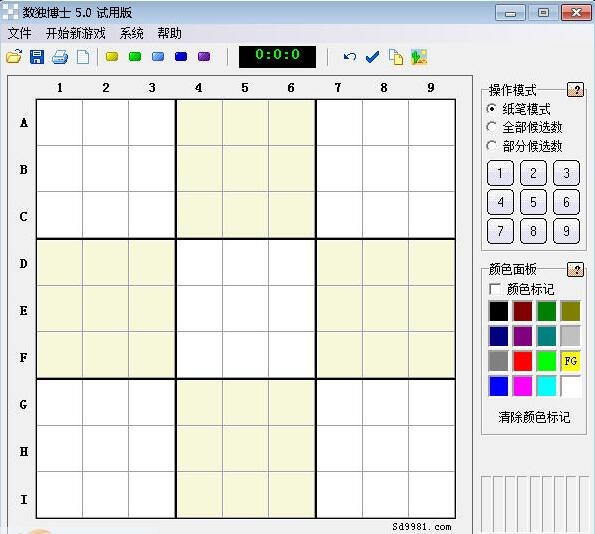Undo the last move with the arrow icon

pos(349,57)
